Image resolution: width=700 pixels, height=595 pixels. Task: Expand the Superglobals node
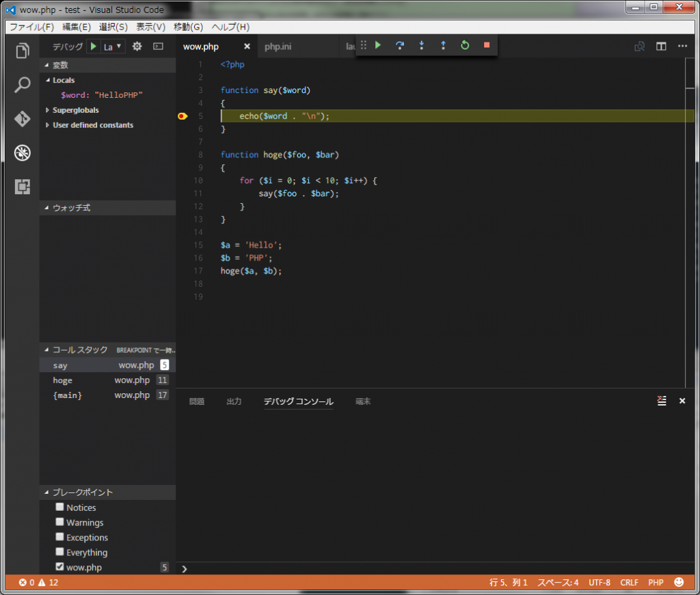47,110
